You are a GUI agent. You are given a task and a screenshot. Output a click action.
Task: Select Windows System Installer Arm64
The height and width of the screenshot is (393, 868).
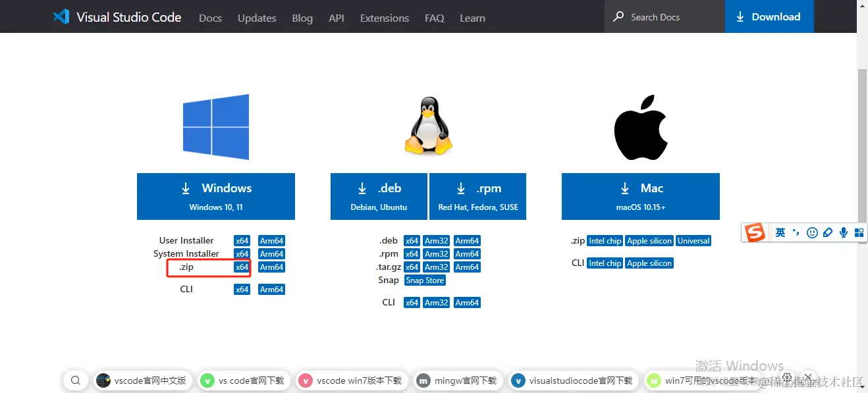pyautogui.click(x=271, y=254)
